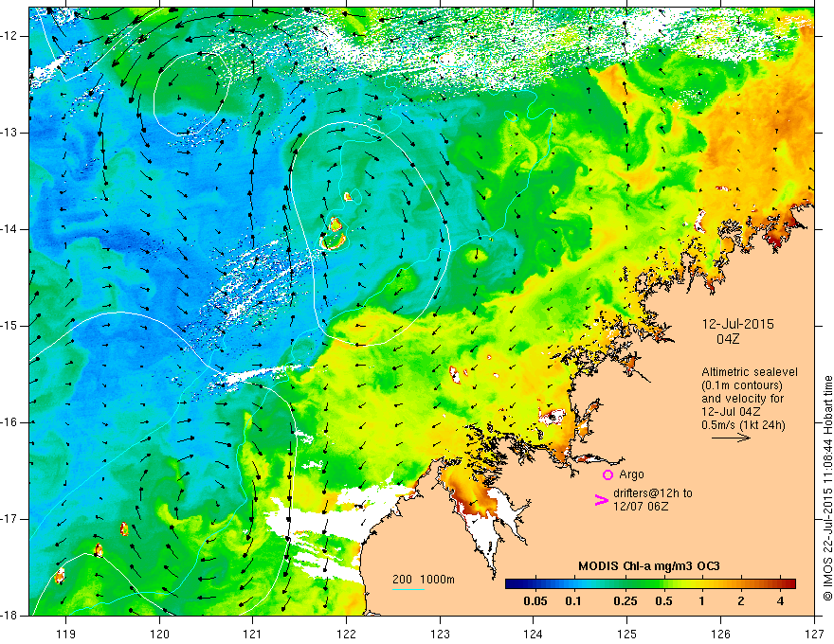Viewport: 834px width, 644px height.
Task: Select the 'MODIS Chl-a mg/m3 OC3' title
Action: point(649,566)
